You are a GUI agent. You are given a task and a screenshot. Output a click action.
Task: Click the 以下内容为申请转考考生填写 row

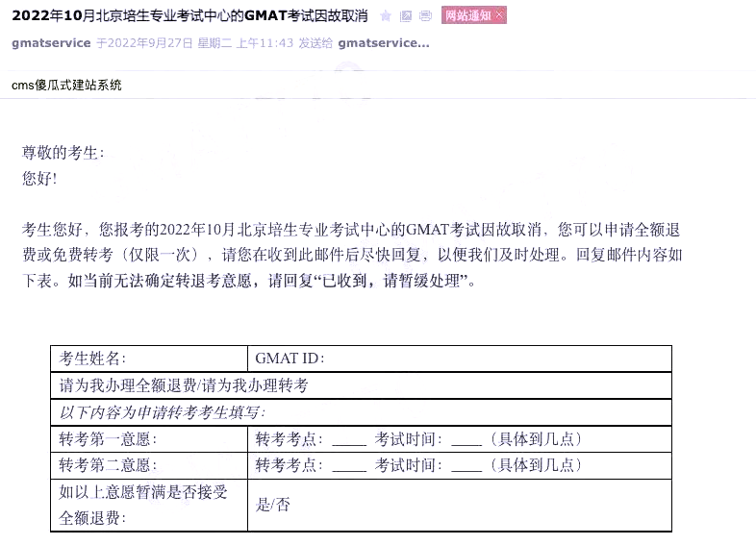click(361, 412)
